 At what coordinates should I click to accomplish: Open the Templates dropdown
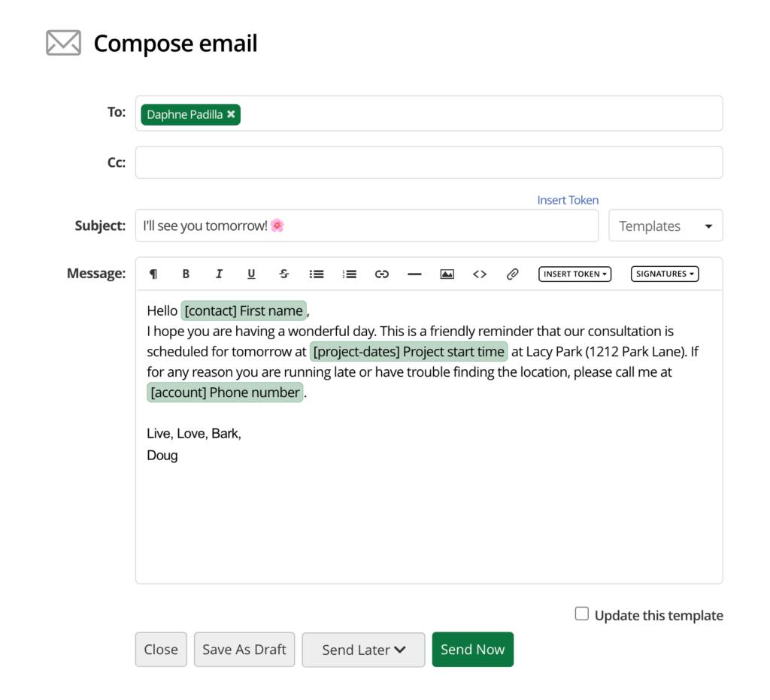665,226
